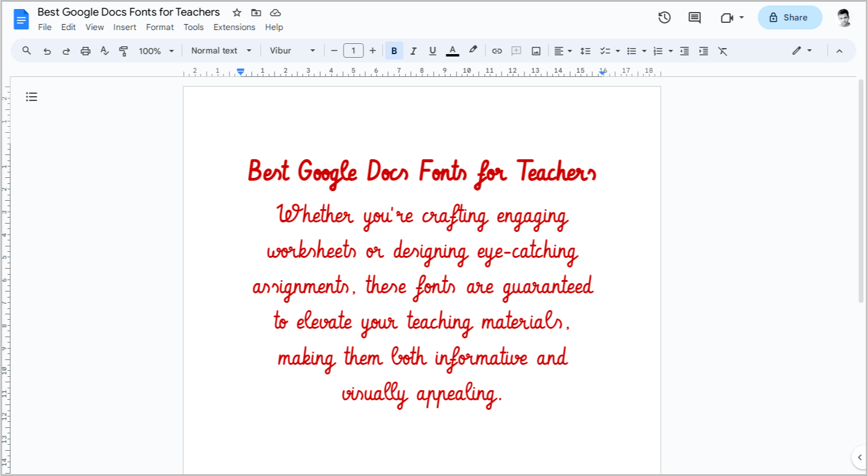Toggle bold formatting
Screen dimensions: 868x476
click(x=394, y=50)
